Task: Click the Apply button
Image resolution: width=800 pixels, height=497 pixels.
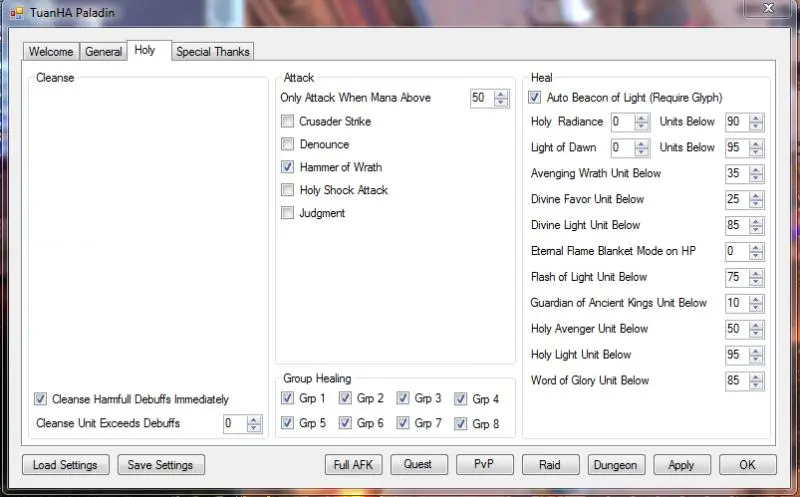Action: pyautogui.click(x=681, y=465)
